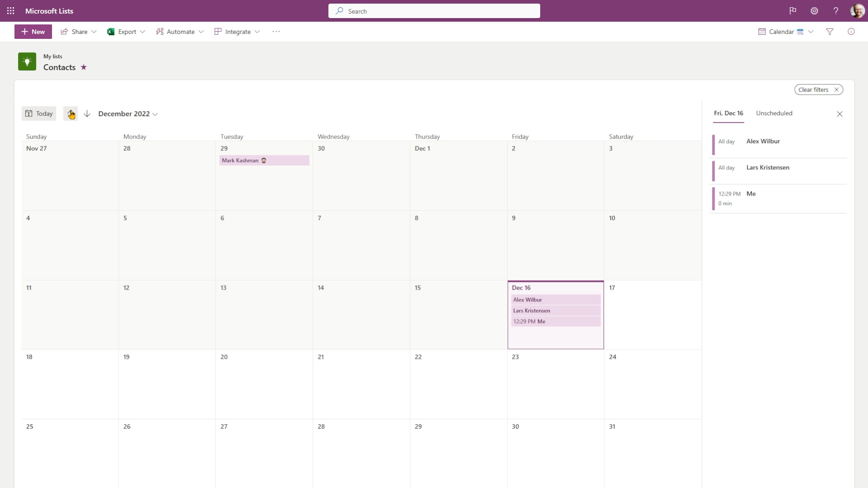Click the green Contacts list icon
The image size is (868, 488).
(x=27, y=61)
